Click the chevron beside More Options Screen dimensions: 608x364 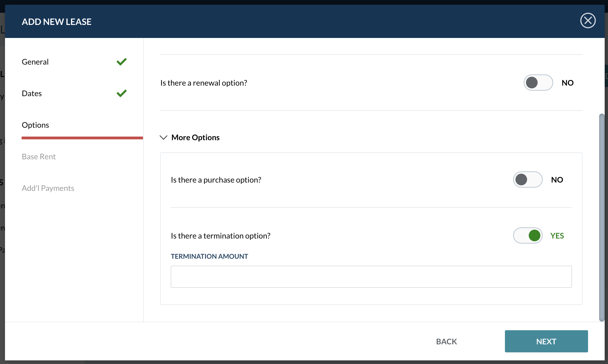click(164, 137)
